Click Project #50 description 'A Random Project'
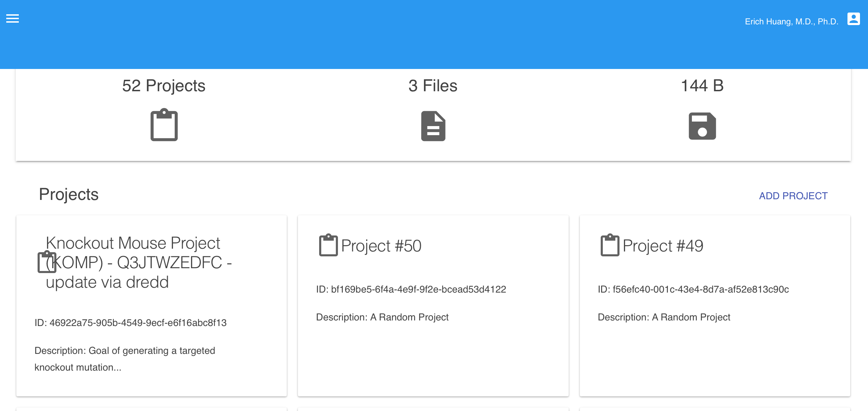868x411 pixels. click(382, 317)
